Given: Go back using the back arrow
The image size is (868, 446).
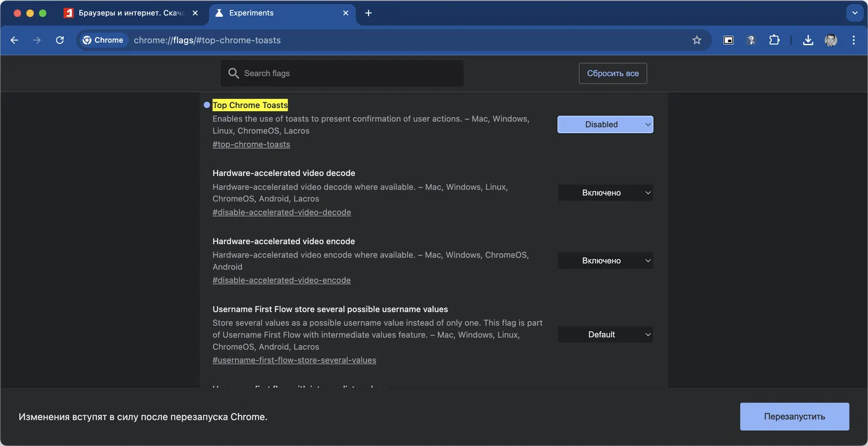Looking at the screenshot, I should click(x=14, y=40).
